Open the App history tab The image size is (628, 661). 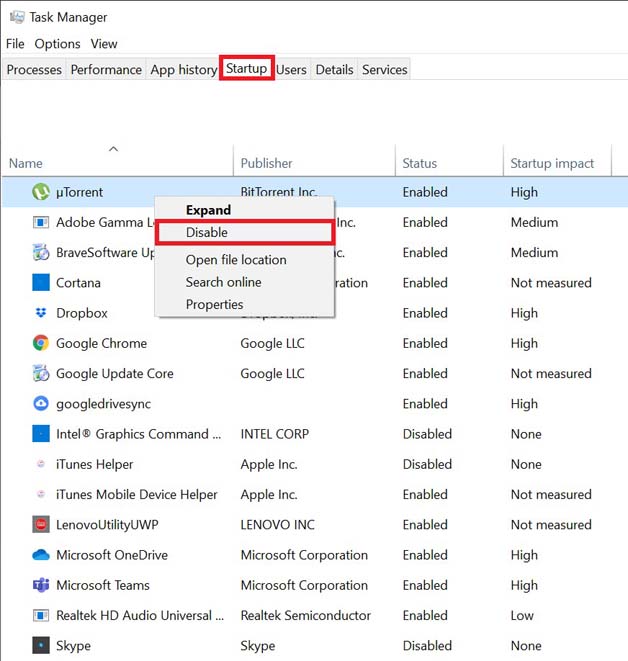[183, 70]
